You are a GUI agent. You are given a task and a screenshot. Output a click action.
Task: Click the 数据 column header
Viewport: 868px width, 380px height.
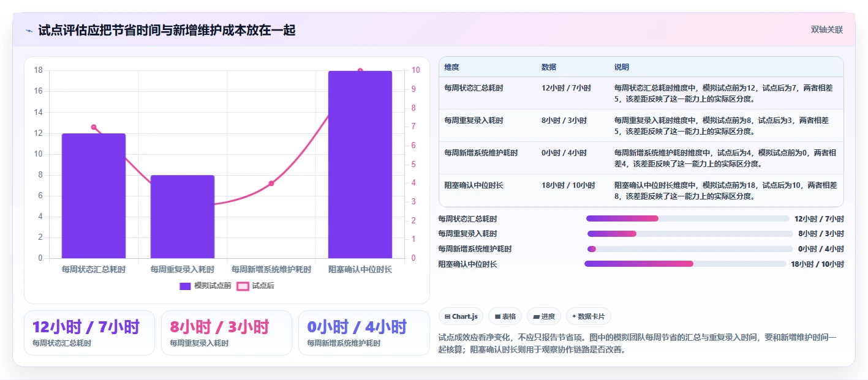pyautogui.click(x=549, y=67)
